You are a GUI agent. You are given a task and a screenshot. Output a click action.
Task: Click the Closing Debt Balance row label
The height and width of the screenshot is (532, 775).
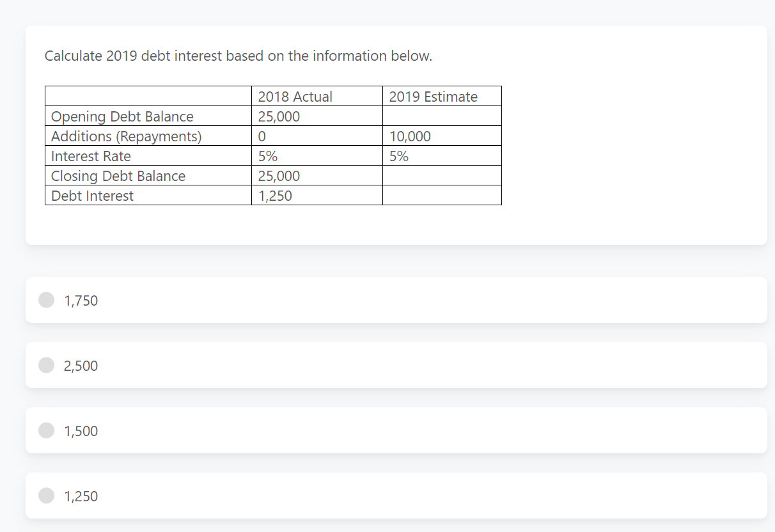[117, 176]
